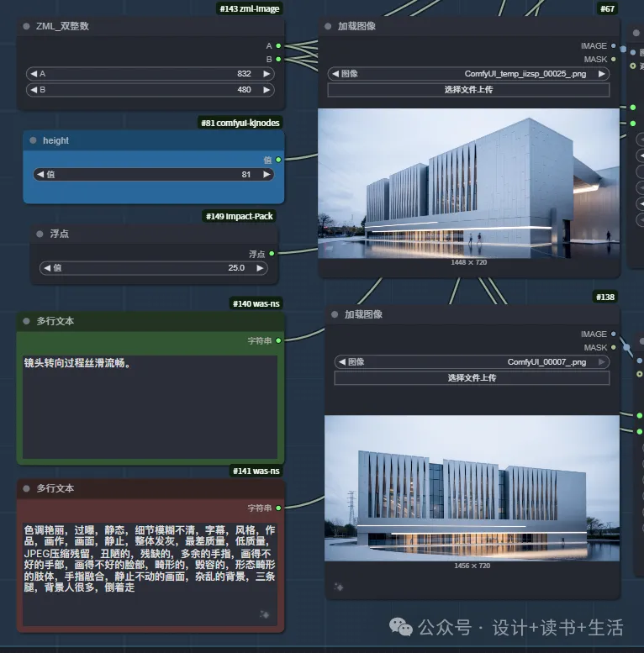Image resolution: width=644 pixels, height=653 pixels.
Task: Click the height node 值 output connector
Action: (278, 160)
